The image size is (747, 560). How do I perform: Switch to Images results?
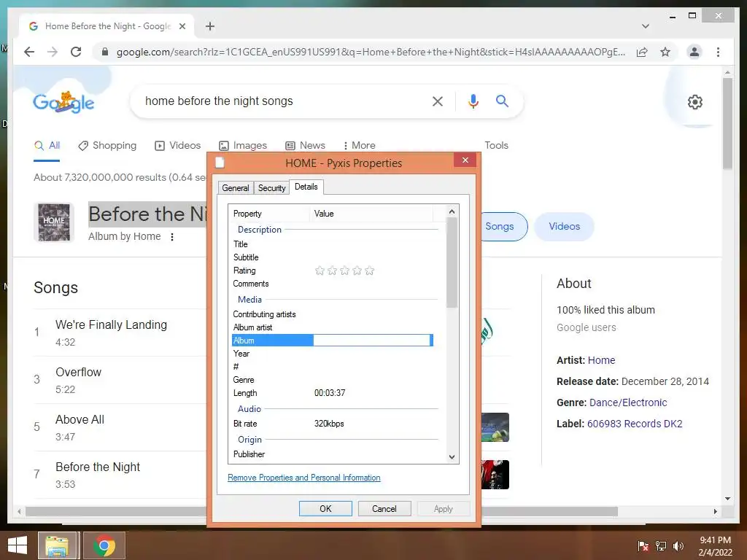coord(242,145)
